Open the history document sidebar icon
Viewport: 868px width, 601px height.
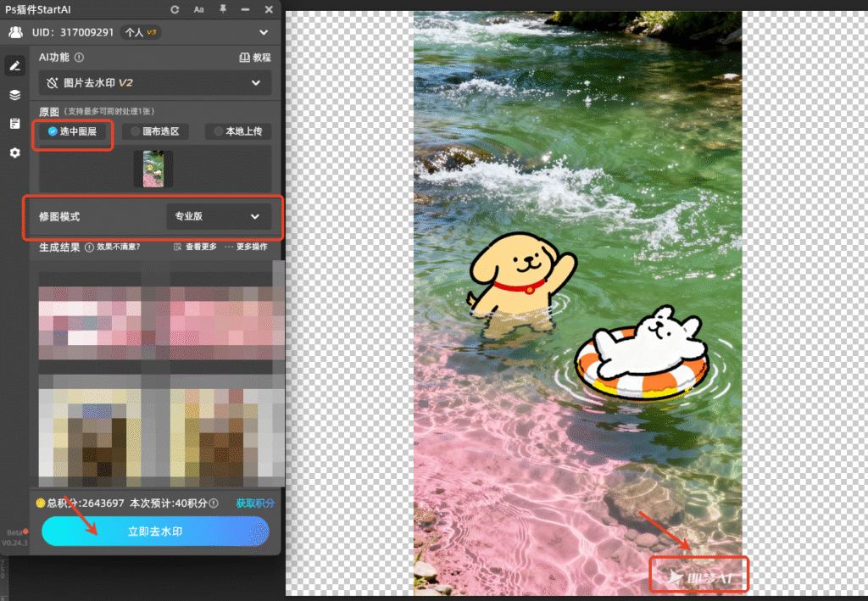pyautogui.click(x=15, y=124)
